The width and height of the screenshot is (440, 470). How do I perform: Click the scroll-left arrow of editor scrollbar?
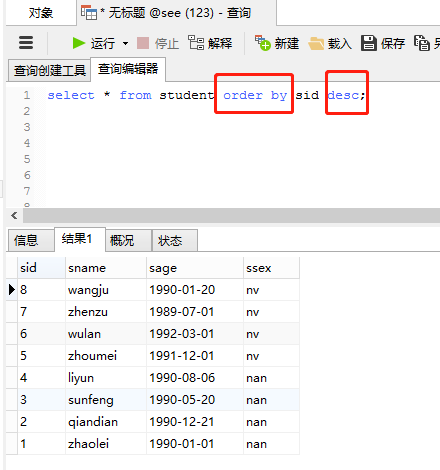14,215
